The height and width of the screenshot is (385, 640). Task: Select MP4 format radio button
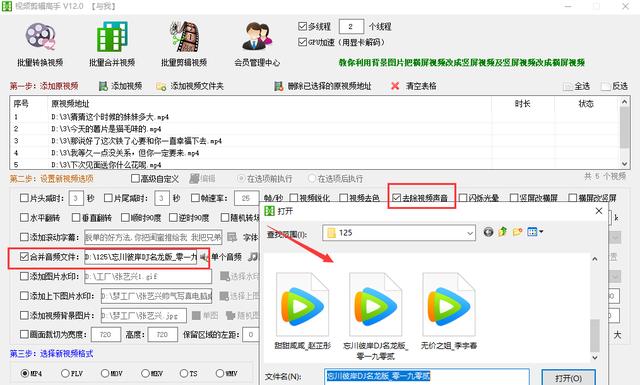24,374
